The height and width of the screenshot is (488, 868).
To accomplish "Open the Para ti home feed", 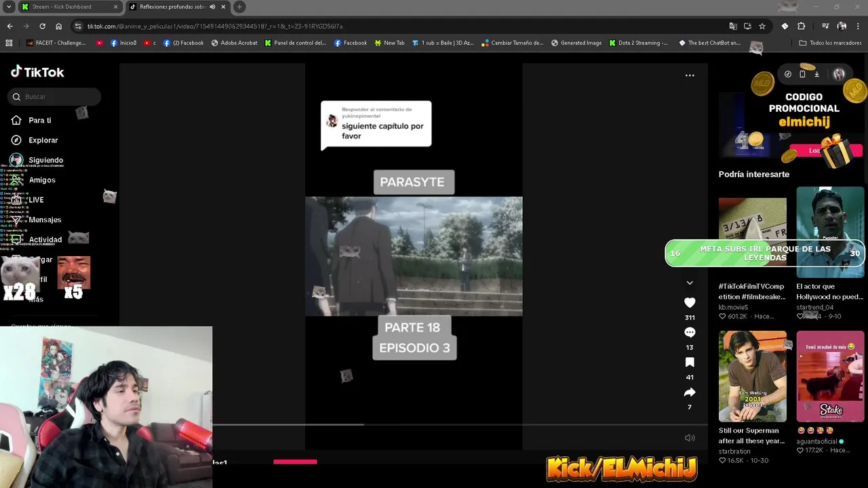I will 39,120.
